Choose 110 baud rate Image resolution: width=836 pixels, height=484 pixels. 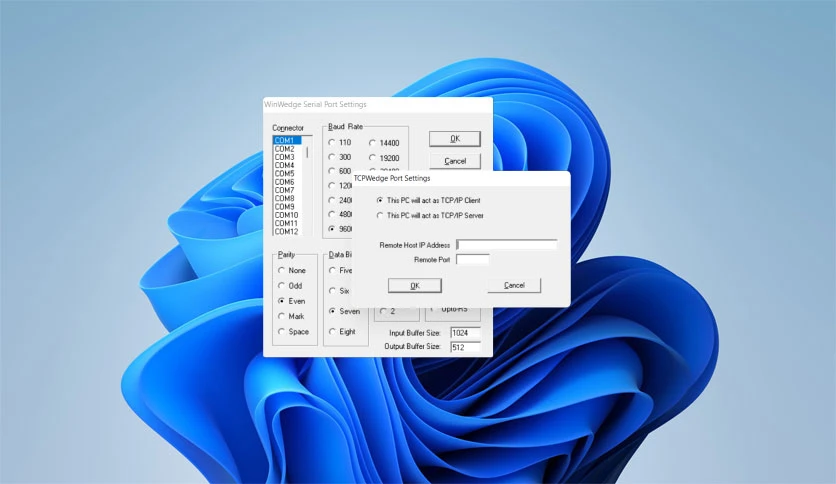pyautogui.click(x=332, y=142)
